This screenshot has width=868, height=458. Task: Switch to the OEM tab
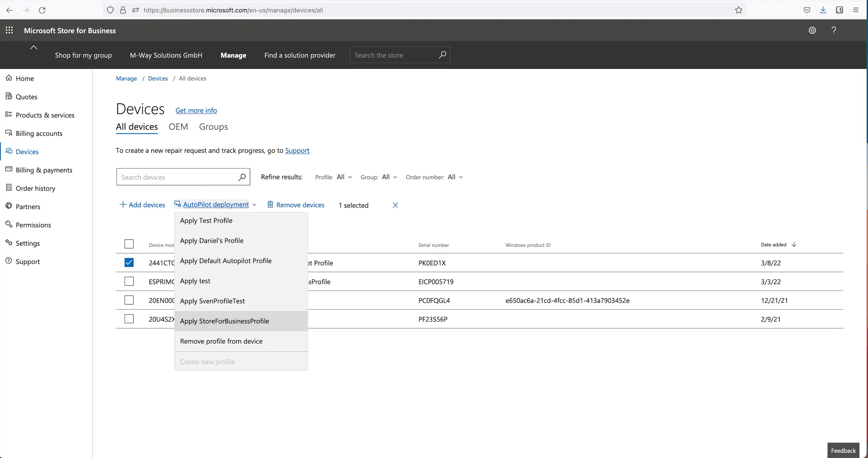point(178,127)
